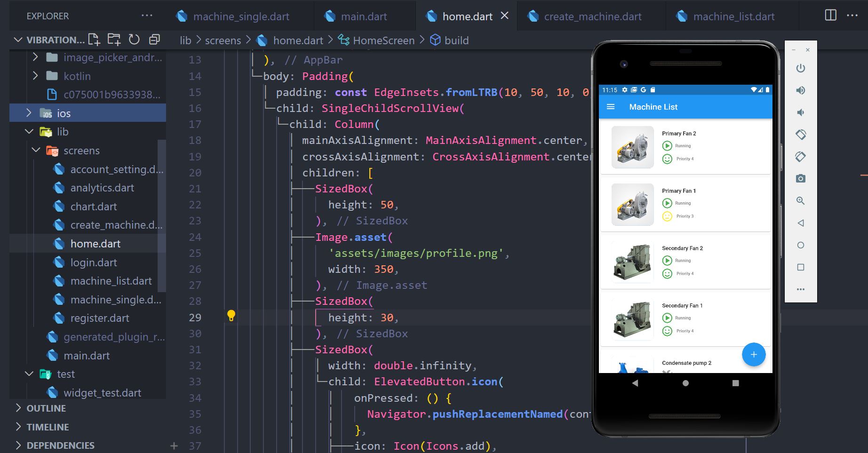The width and height of the screenshot is (868, 453).
Task: Refresh the Explorer view
Action: (134, 40)
